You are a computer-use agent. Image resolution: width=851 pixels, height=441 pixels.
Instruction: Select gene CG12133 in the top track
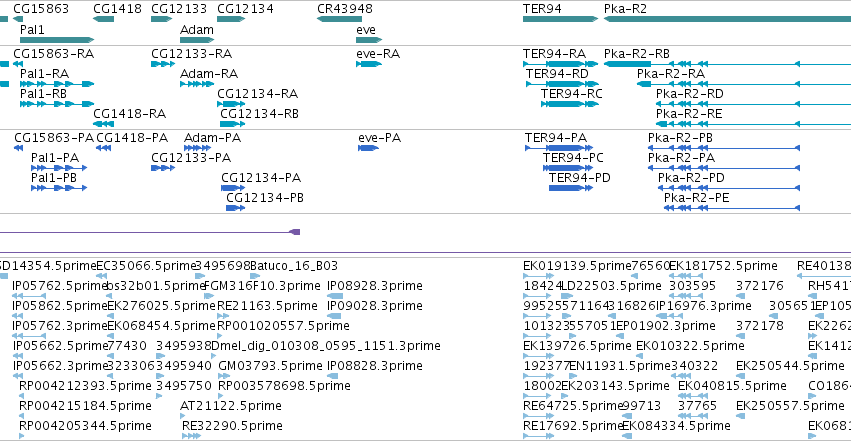[x=179, y=9]
